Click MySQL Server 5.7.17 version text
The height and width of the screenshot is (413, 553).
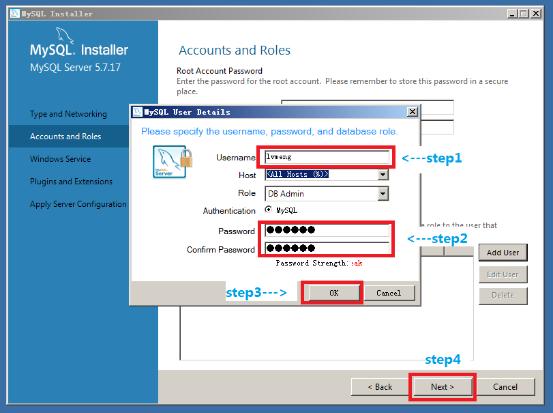75,67
